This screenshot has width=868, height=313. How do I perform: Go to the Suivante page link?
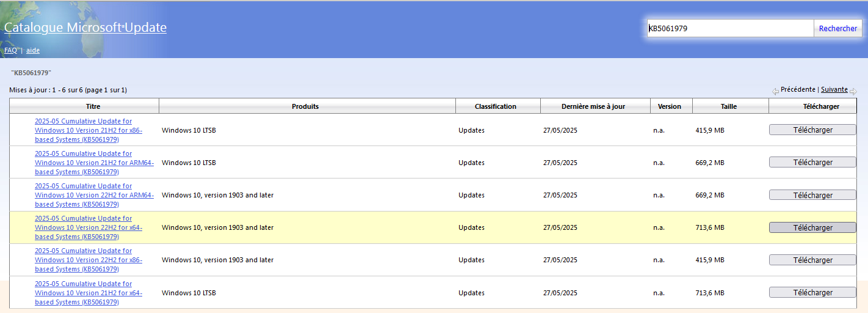[x=834, y=89]
